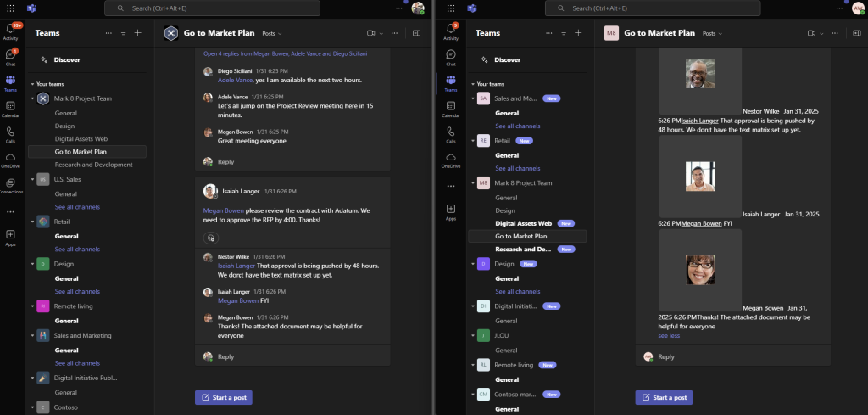Open more apps ellipsis in right window rail
Image resolution: width=868 pixels, height=415 pixels.
point(451,186)
